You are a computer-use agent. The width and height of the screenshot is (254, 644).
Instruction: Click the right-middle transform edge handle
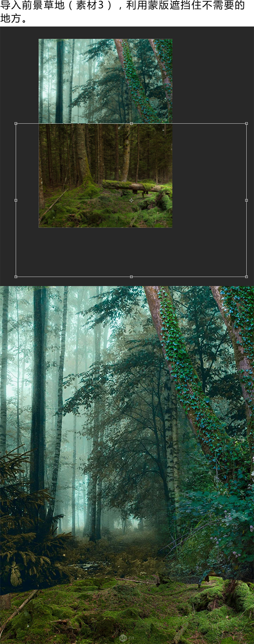tap(246, 200)
